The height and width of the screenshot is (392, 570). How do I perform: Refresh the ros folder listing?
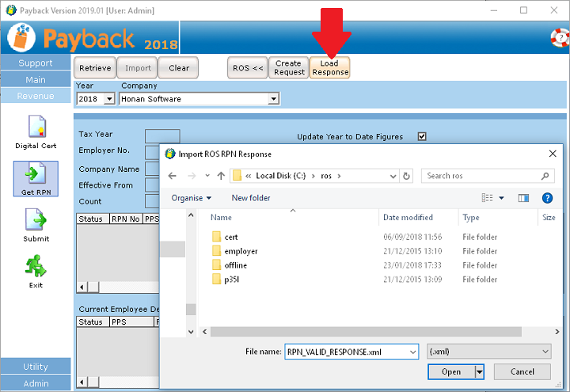[406, 177]
